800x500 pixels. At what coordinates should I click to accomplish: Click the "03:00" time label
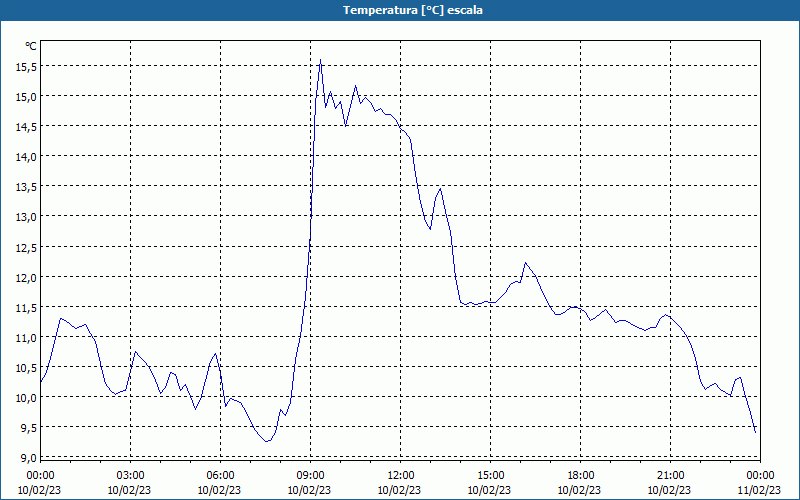130,476
